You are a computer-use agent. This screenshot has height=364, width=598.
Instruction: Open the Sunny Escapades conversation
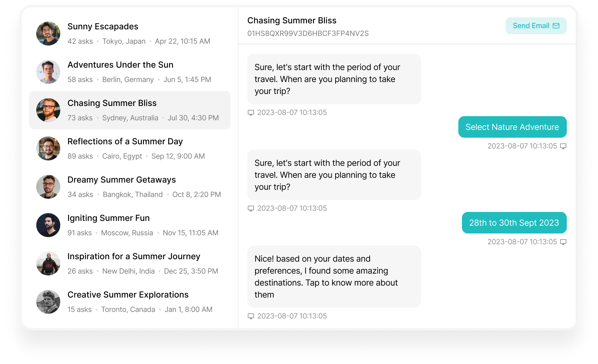[130, 34]
